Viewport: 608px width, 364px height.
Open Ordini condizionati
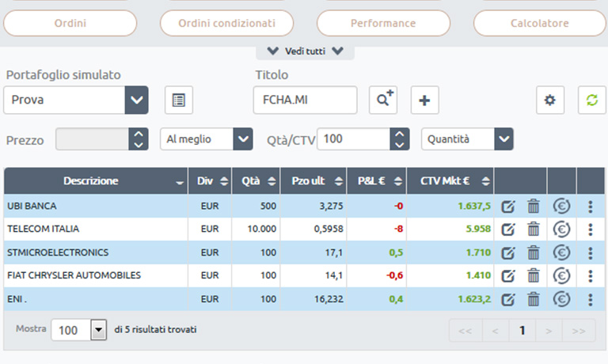click(x=227, y=23)
